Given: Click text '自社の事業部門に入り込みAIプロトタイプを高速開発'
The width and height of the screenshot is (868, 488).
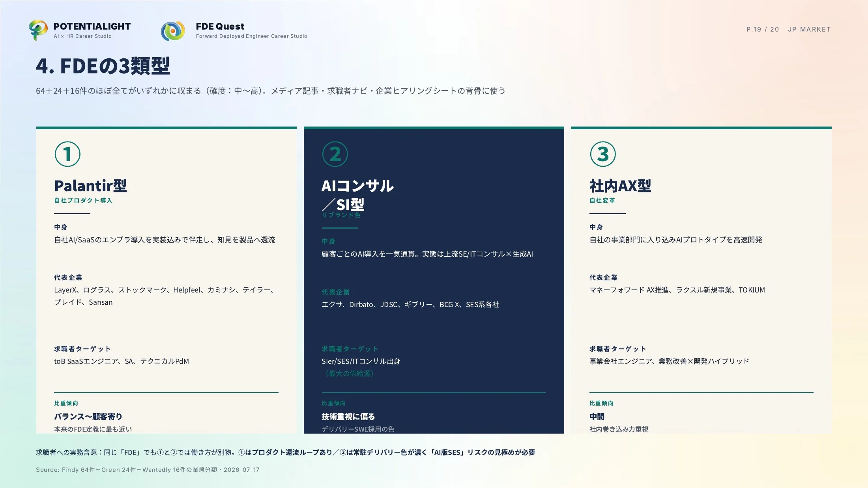Looking at the screenshot, I should 676,240.
